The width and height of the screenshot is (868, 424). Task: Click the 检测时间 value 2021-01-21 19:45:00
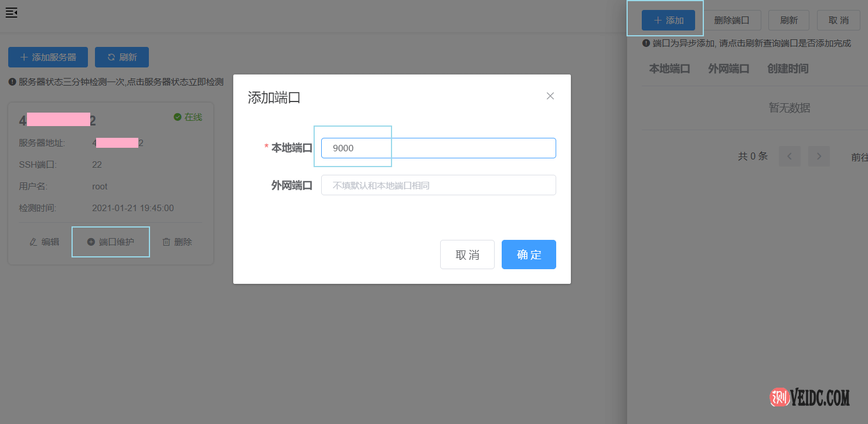133,208
